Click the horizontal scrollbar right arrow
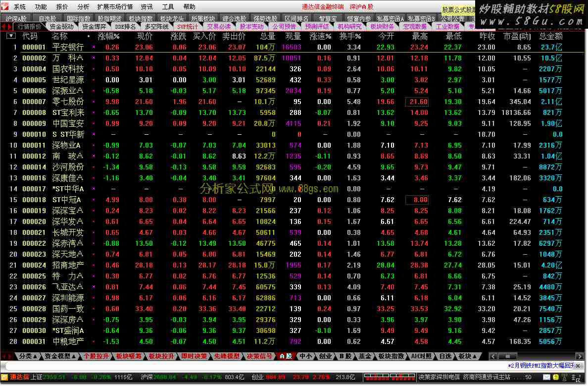The image size is (588, 386). point(580,356)
